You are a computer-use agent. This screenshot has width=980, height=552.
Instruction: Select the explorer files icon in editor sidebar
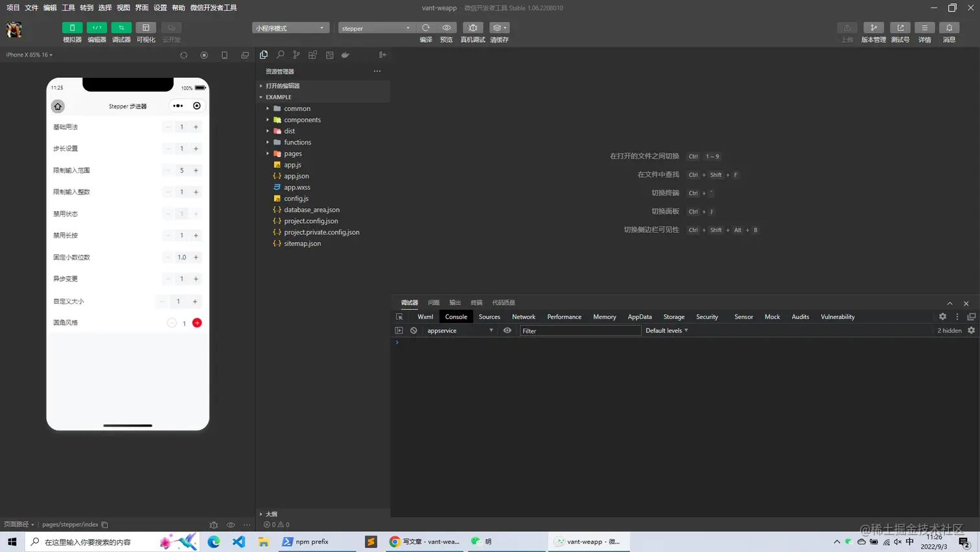tap(264, 55)
